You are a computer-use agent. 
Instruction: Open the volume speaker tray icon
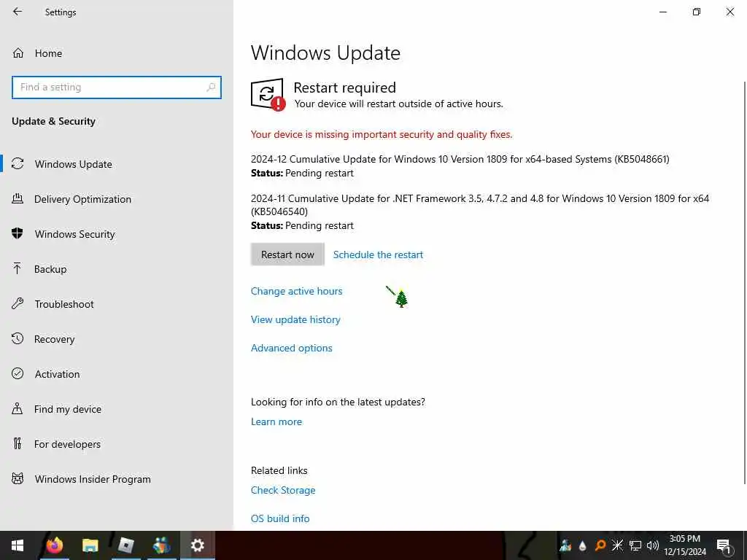[653, 545]
